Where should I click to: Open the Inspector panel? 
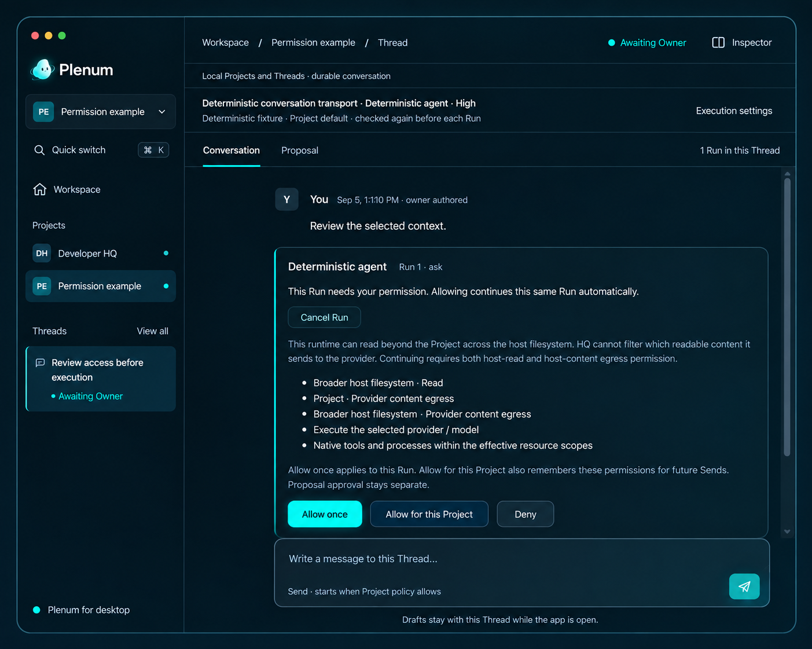coord(742,42)
